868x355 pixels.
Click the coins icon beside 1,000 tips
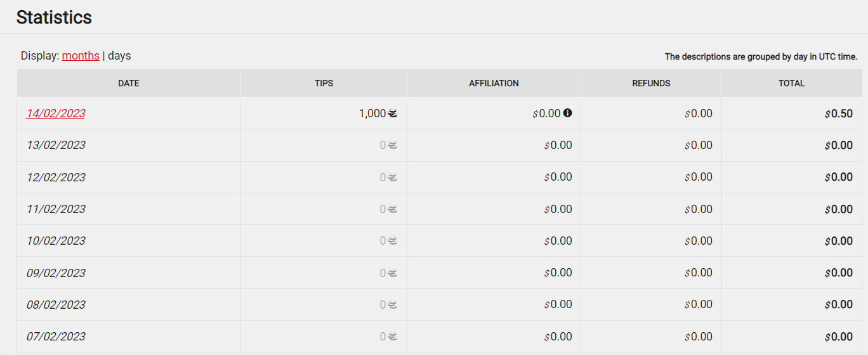pyautogui.click(x=393, y=113)
